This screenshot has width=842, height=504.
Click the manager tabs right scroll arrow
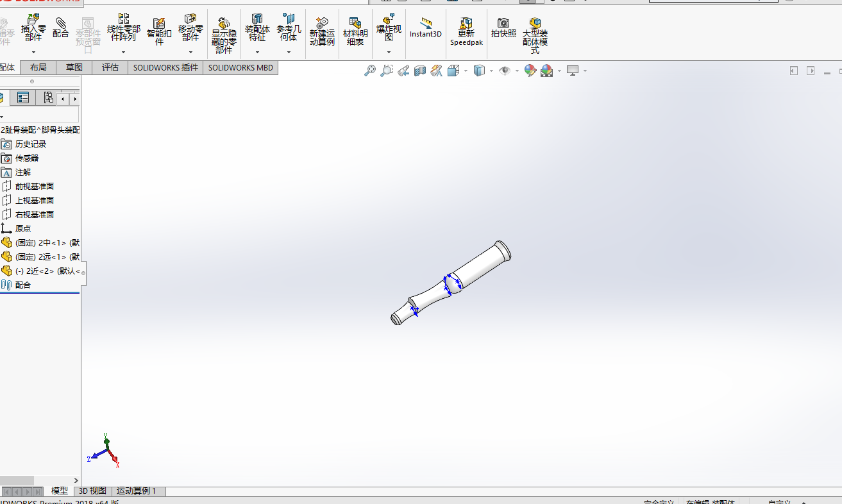[x=75, y=99]
